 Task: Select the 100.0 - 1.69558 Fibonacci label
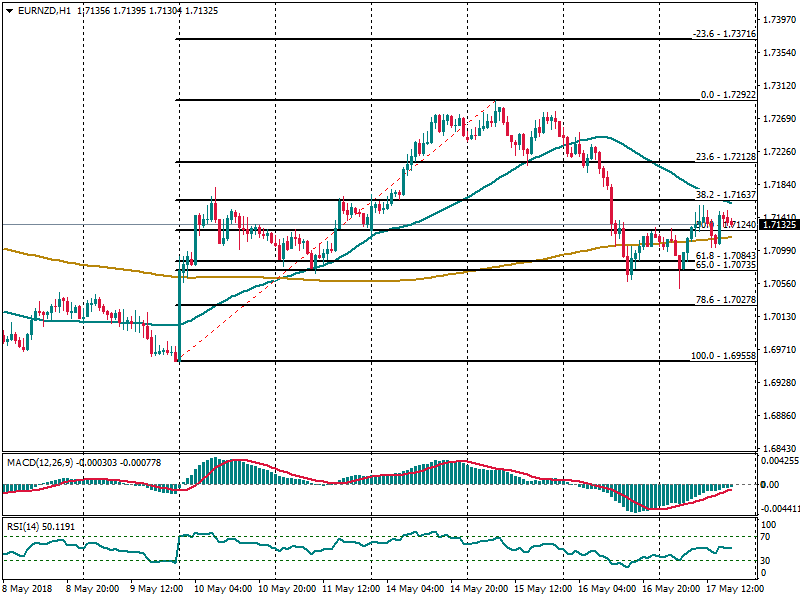coord(722,356)
